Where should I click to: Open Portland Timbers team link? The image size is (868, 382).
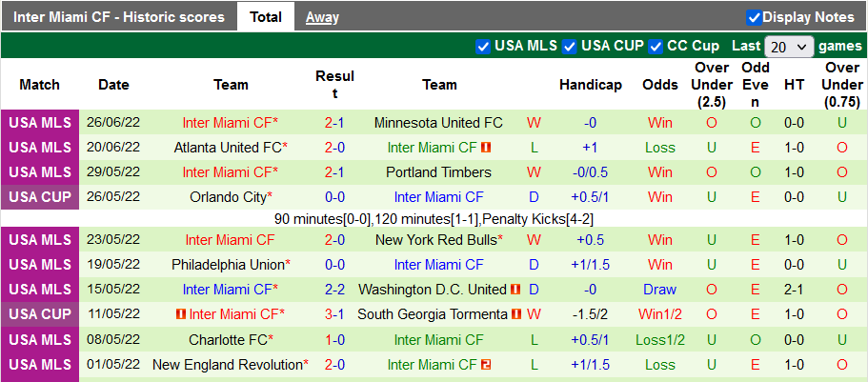[x=438, y=172]
